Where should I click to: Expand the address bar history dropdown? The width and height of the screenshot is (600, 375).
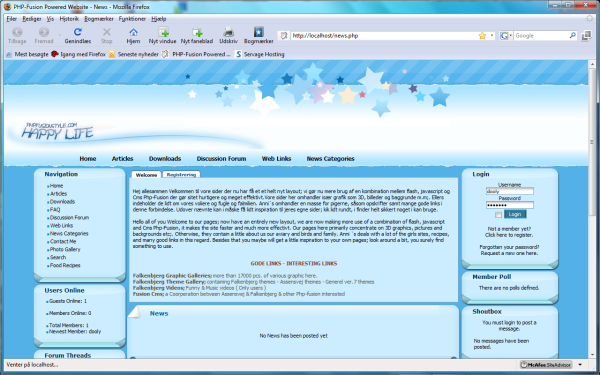(492, 36)
